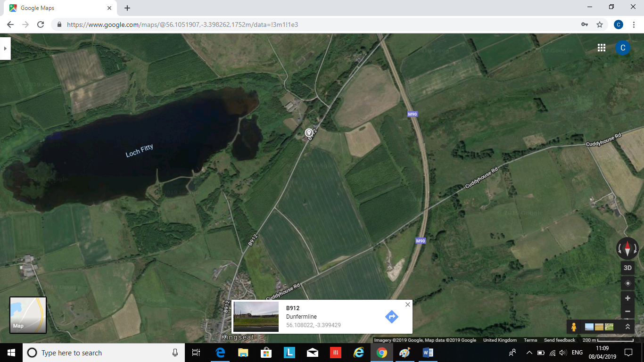Click the Send feedback link
Image resolution: width=644 pixels, height=362 pixels.
tap(559, 340)
